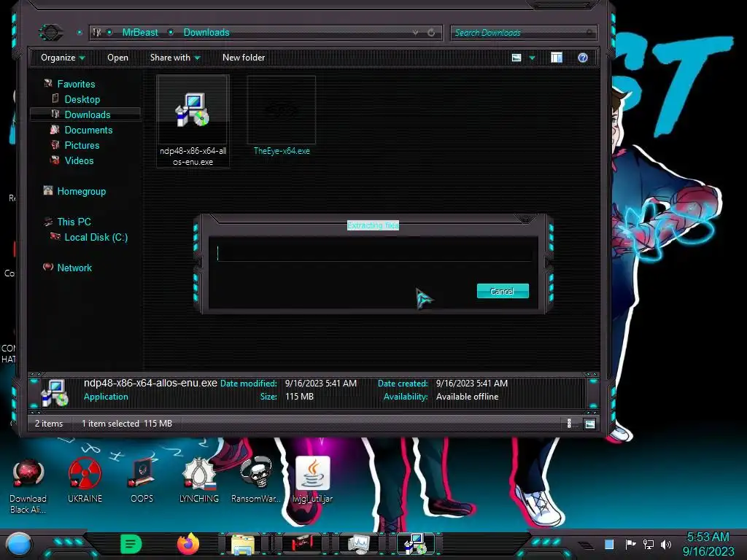Open File Explorer taskbar icon
Image resolution: width=747 pixels, height=560 pixels.
click(x=243, y=544)
